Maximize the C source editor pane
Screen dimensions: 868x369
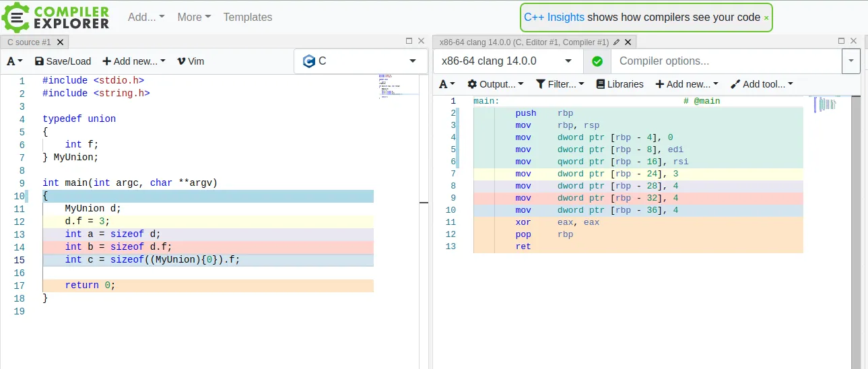point(409,41)
